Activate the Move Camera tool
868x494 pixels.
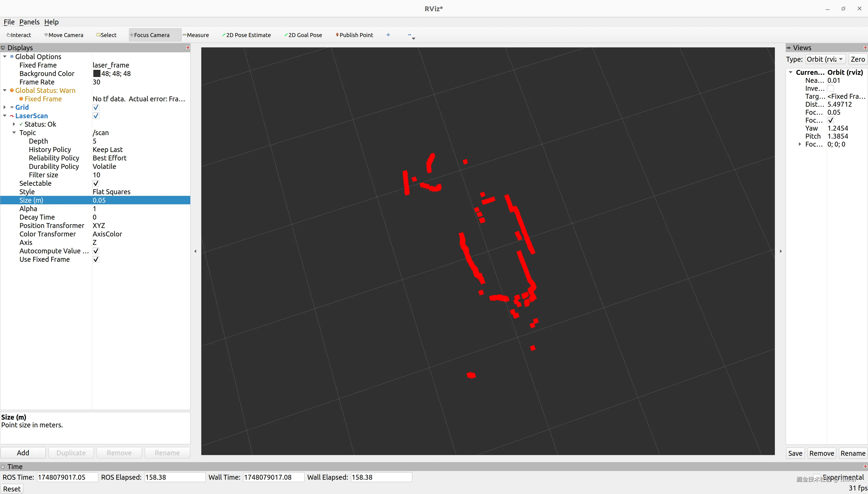pos(64,35)
